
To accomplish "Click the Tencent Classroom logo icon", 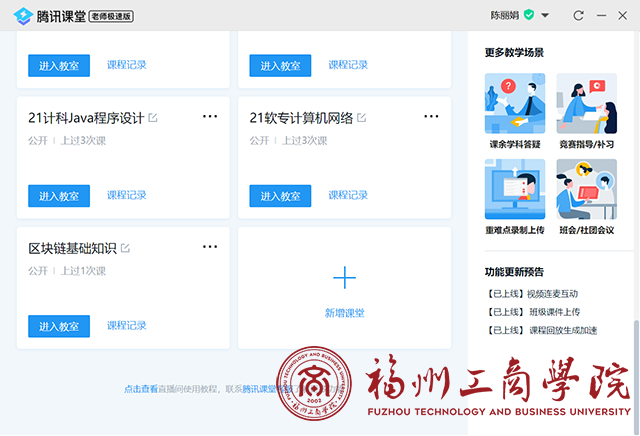I will point(22,15).
